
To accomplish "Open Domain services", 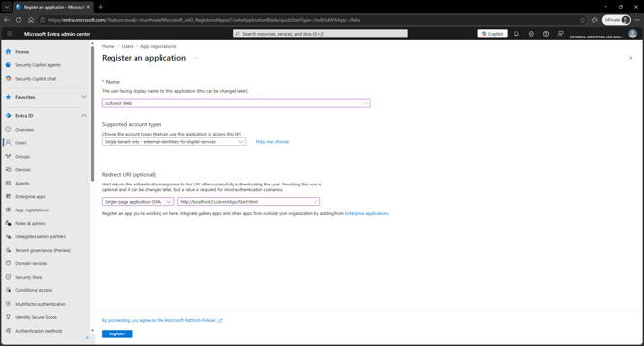I will (31, 263).
